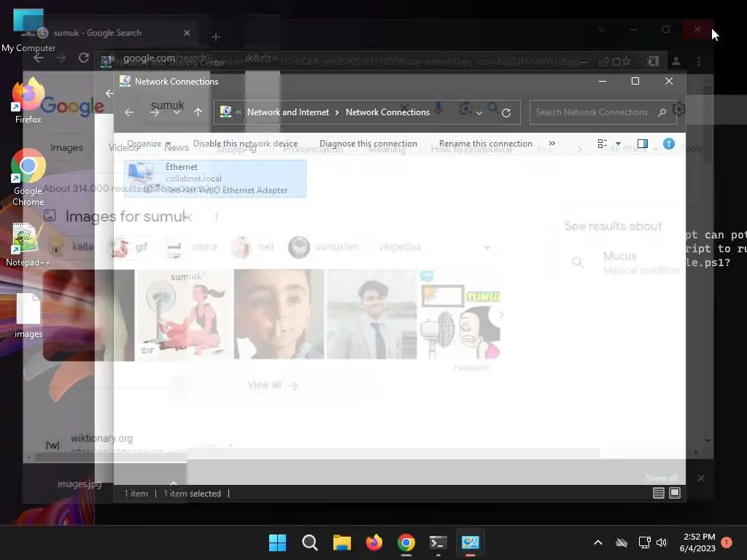Show more toolbar commands via » chevron
This screenshot has width=747, height=560.
tap(551, 144)
